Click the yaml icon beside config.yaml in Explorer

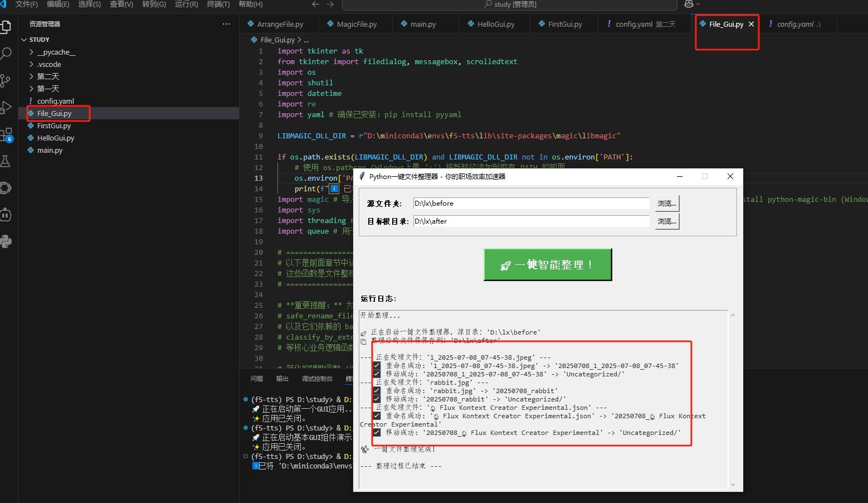tap(31, 101)
